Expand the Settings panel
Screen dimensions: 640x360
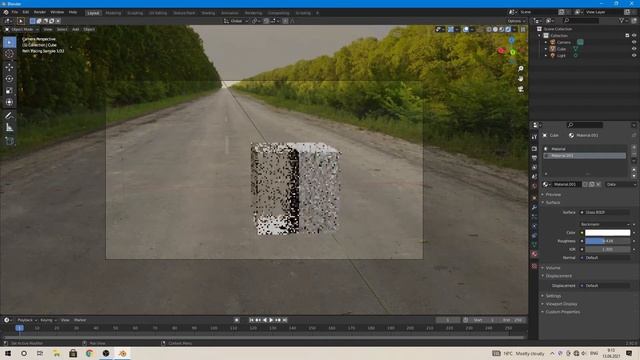click(x=553, y=296)
